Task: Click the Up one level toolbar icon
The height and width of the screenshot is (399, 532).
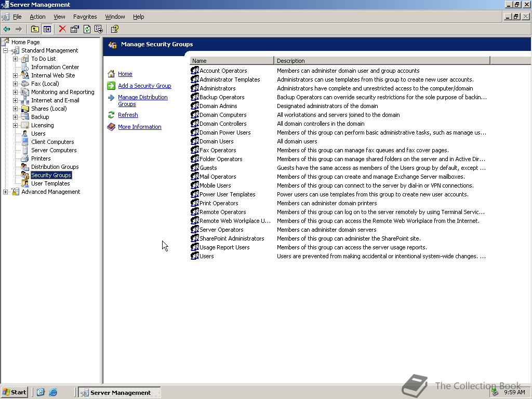Action: pyautogui.click(x=35, y=29)
